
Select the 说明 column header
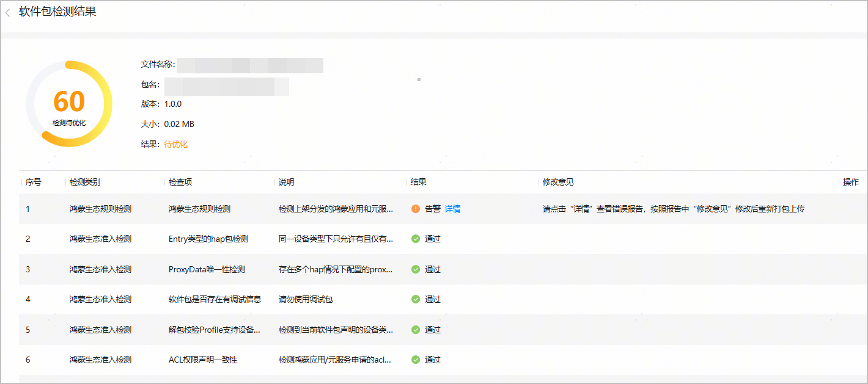pyautogui.click(x=286, y=182)
